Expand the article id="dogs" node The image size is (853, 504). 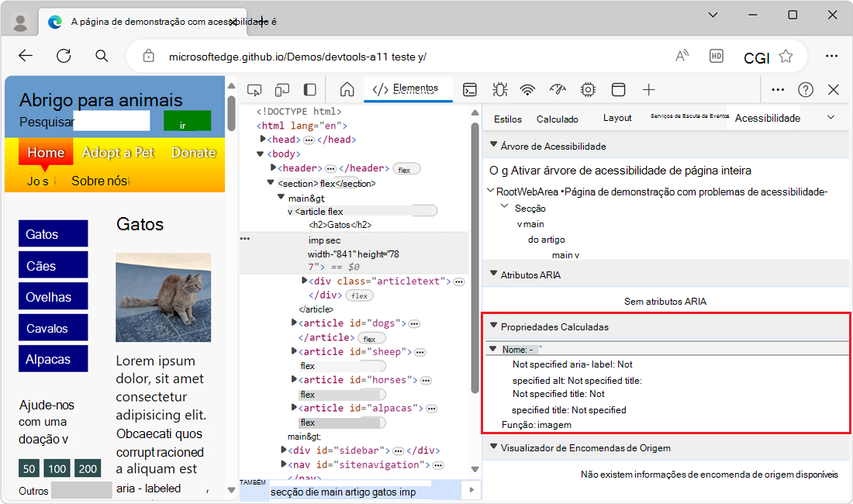point(294,323)
